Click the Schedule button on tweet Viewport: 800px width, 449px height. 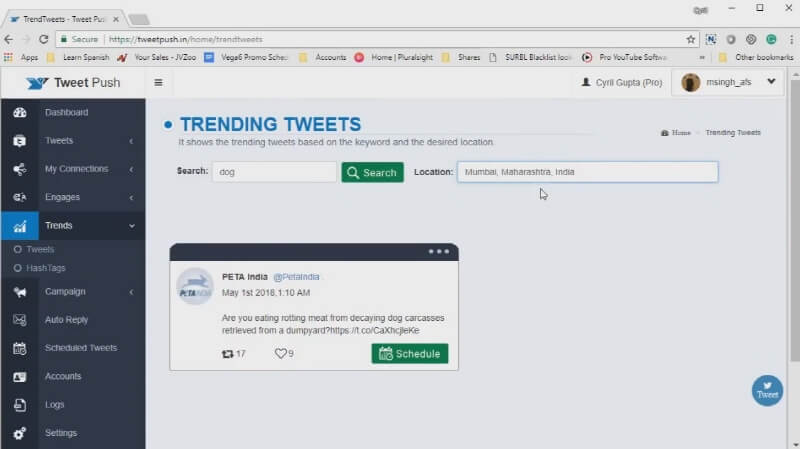(410, 354)
